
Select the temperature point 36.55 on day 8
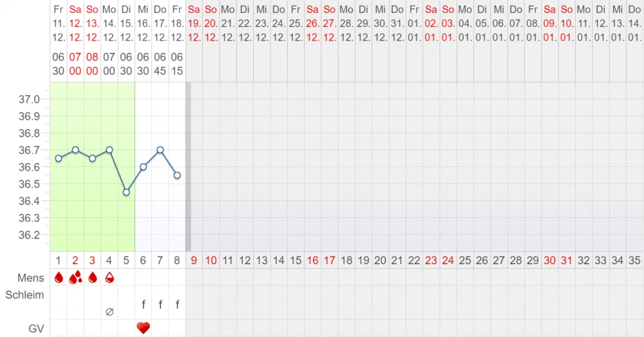click(177, 175)
